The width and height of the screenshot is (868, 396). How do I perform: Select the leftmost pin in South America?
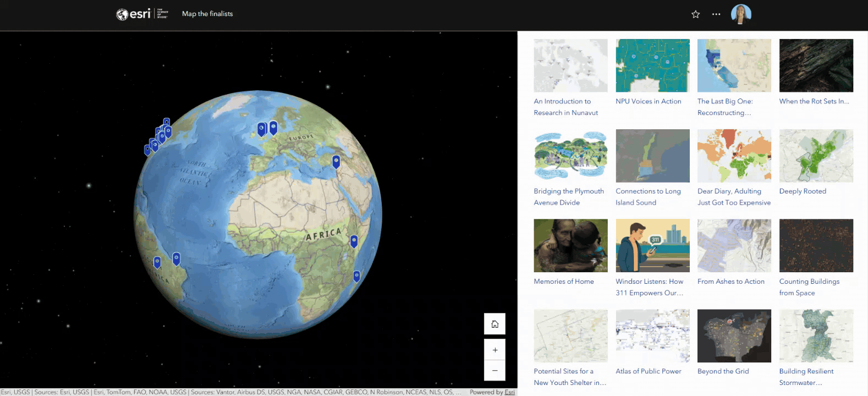pyautogui.click(x=157, y=262)
